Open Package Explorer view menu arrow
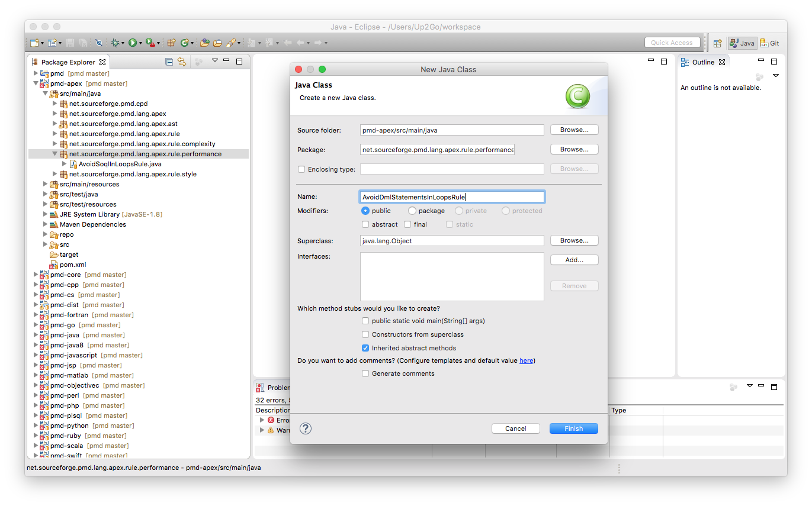Screen dimensions: 812x506 (x=215, y=60)
